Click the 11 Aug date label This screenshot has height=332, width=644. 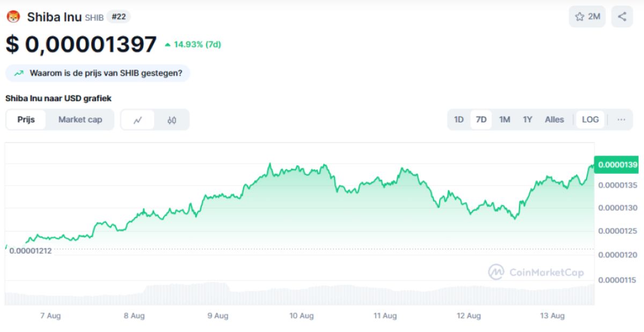coord(385,316)
